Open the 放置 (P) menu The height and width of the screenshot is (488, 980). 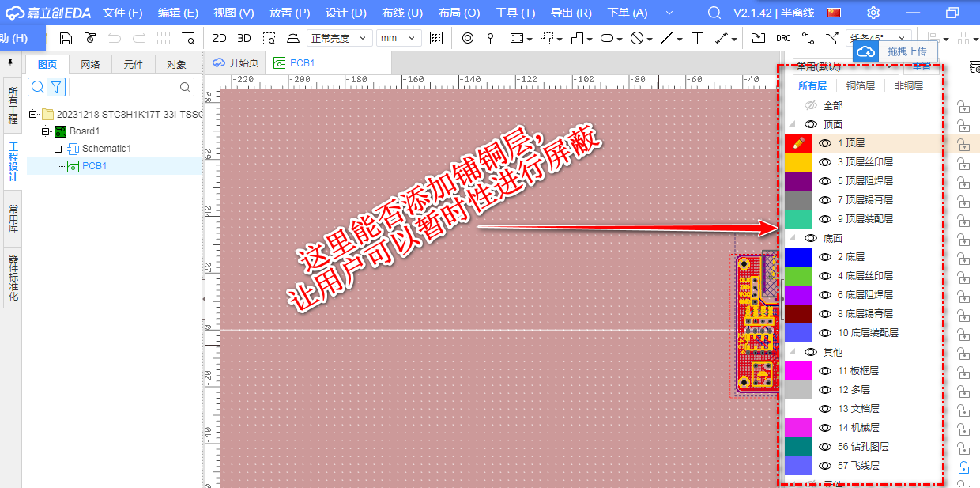point(289,13)
